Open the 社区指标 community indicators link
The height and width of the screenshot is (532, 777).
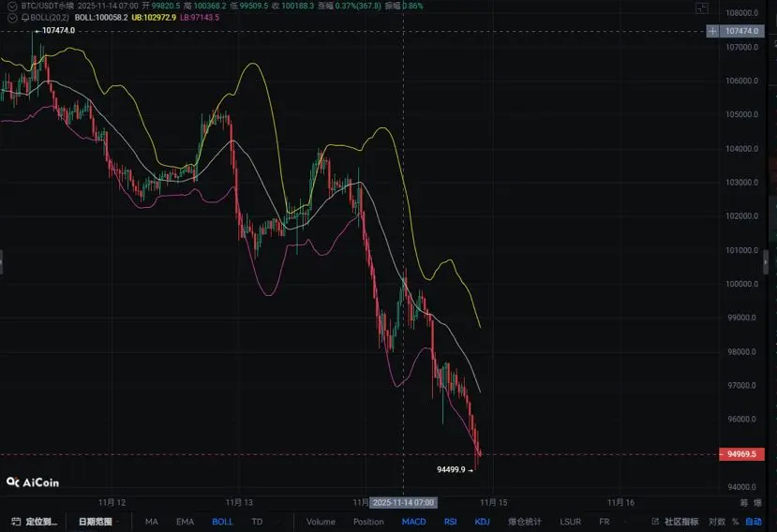(x=676, y=522)
